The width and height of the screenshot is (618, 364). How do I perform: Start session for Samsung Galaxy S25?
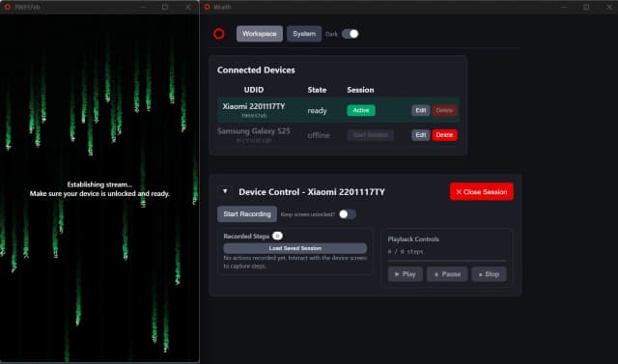pos(371,135)
